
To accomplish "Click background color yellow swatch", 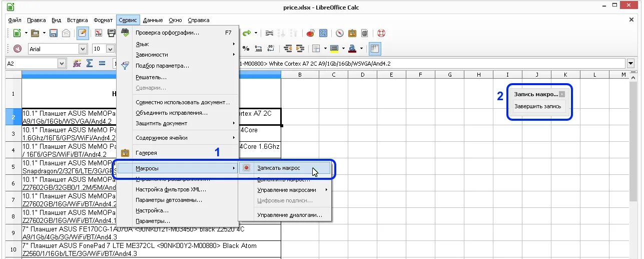I will (335, 49).
